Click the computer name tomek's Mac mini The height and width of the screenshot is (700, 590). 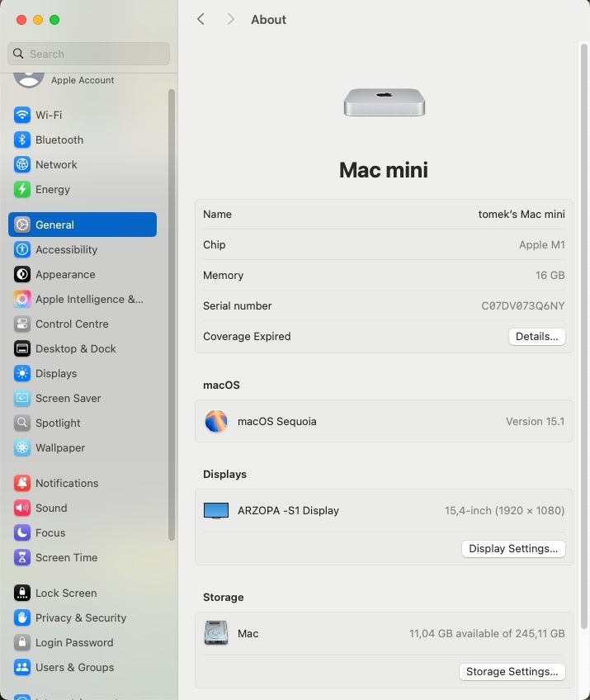pos(522,215)
